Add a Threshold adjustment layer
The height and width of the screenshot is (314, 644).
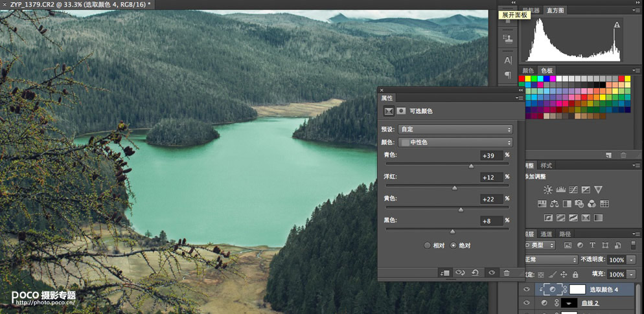point(573,218)
